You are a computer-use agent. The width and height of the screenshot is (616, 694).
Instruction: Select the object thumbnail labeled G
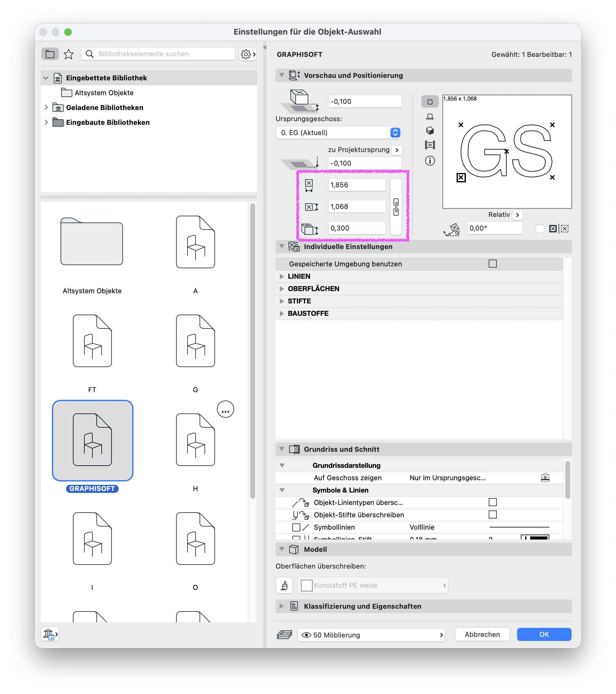(x=196, y=341)
